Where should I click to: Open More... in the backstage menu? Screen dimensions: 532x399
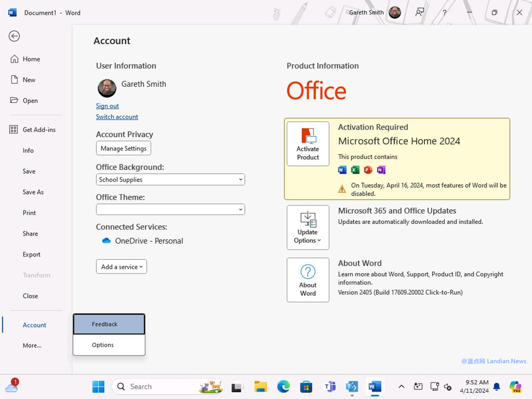point(32,345)
